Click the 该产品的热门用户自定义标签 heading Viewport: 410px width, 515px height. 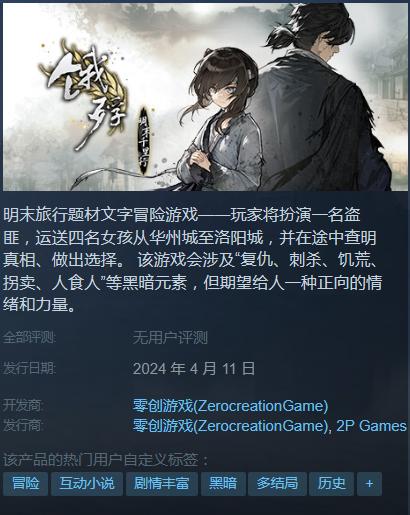[105, 460]
